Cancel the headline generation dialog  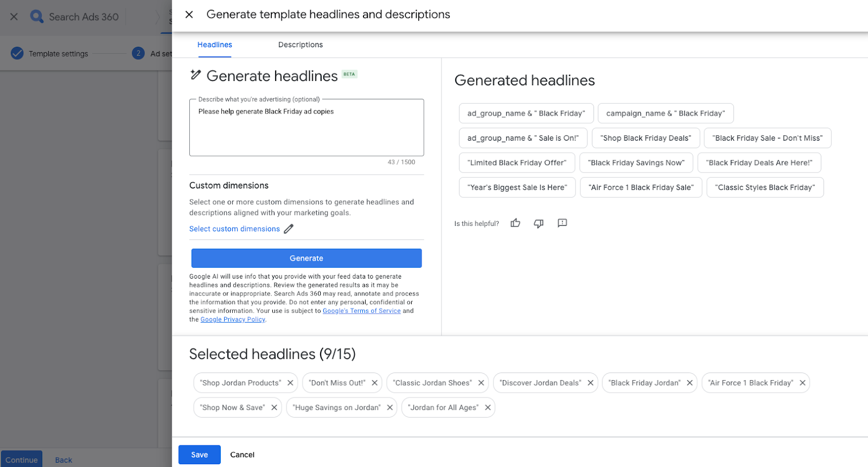(242, 455)
